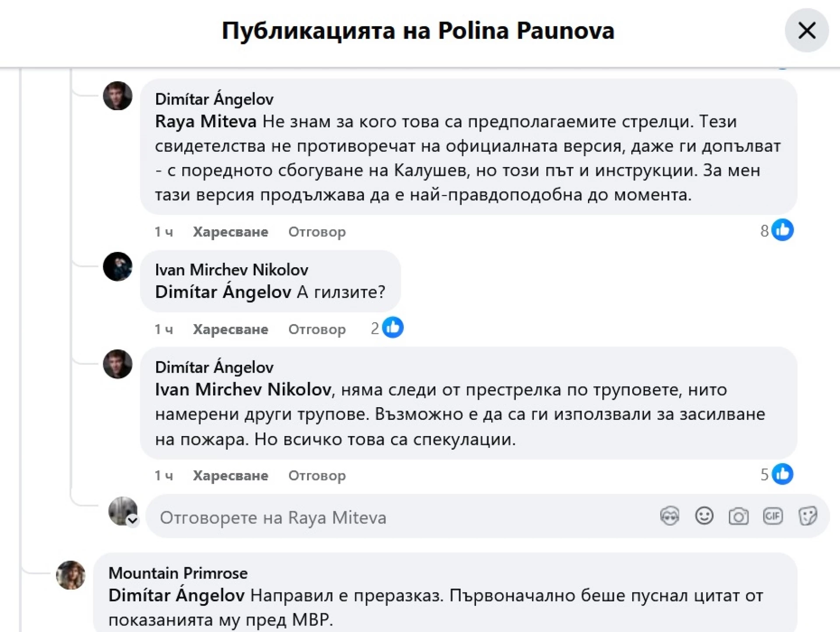Image resolution: width=840 pixels, height=632 pixels.
Task: Like Dimítar Ángelov's comment about спекулации
Action: [x=231, y=475]
